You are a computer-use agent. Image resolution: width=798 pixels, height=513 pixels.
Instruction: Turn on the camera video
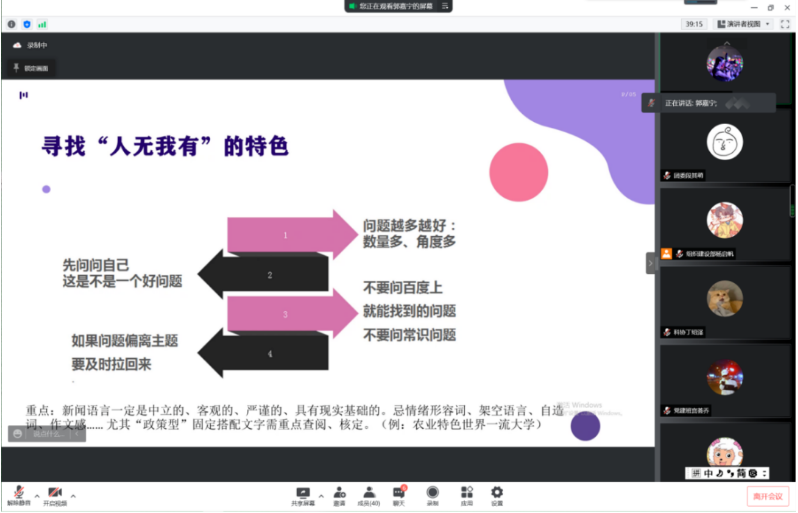click(55, 494)
